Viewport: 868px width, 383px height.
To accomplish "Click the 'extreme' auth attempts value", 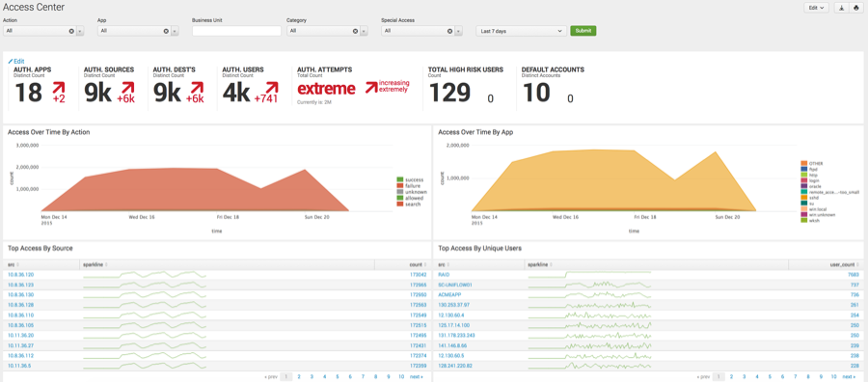I will coord(326,89).
